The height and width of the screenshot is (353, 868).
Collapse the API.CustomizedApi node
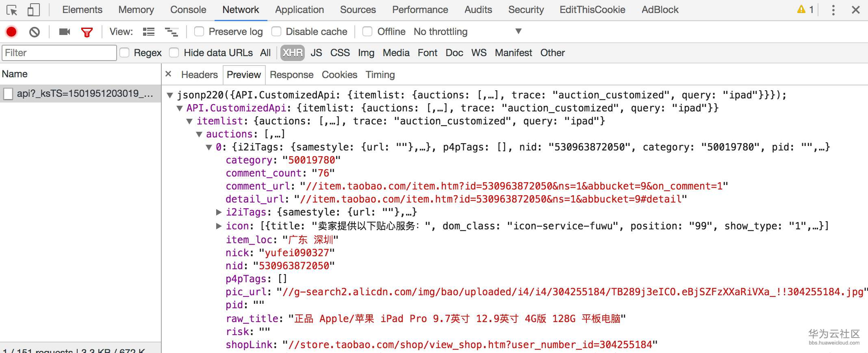pyautogui.click(x=180, y=108)
